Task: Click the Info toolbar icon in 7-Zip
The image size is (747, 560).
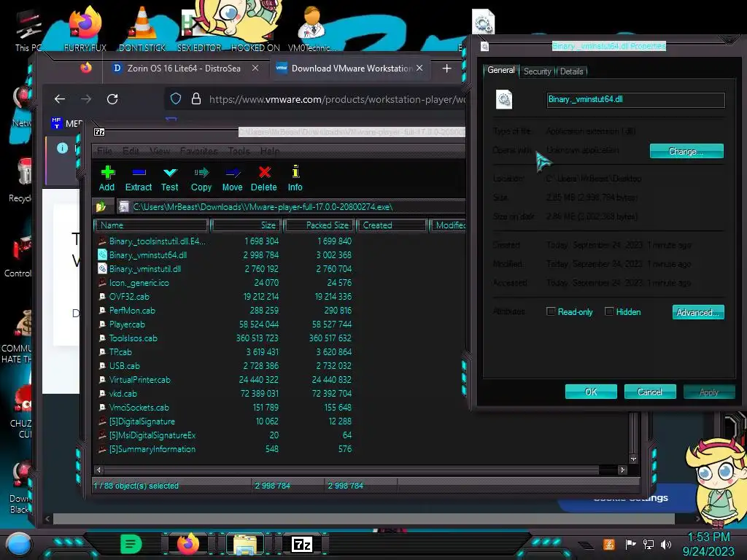Action: [295, 179]
